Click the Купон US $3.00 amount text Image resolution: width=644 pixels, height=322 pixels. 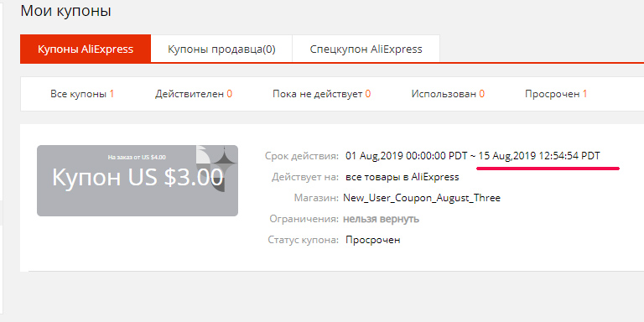coord(138,178)
